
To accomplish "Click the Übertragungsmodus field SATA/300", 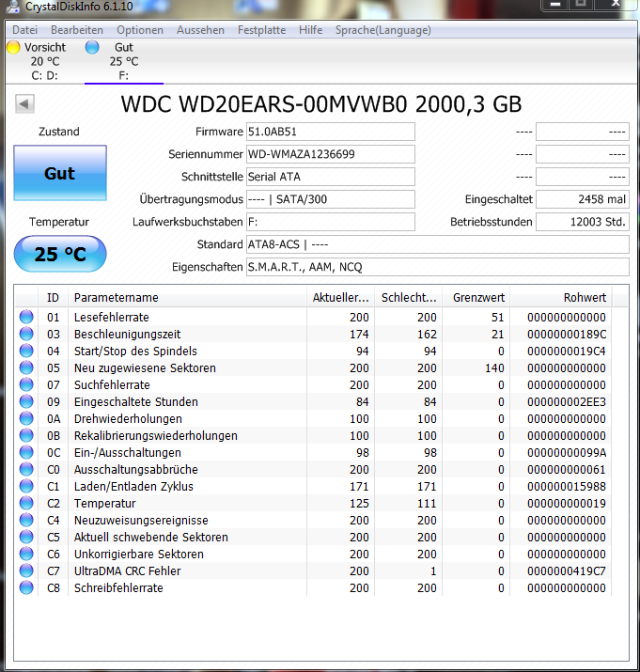I will pos(331,199).
